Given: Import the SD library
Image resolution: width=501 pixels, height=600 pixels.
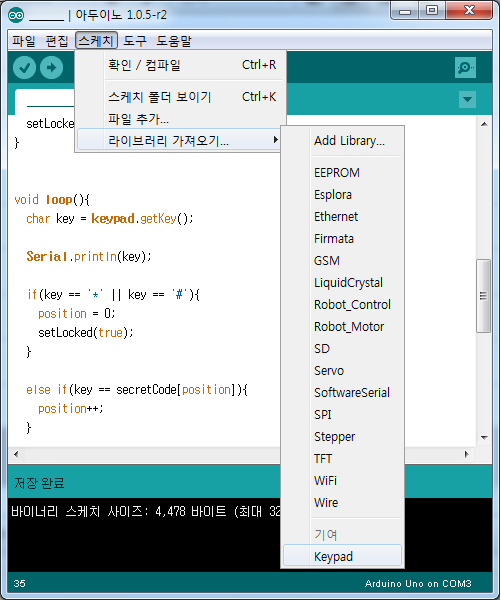Looking at the screenshot, I should point(343,349).
